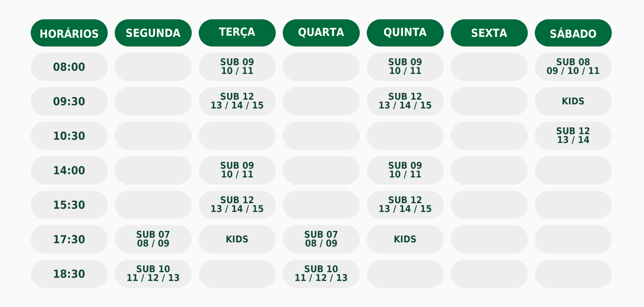Click Thursday 15:30 SUB 12 13/14/15 cell
644x307 pixels.
click(405, 205)
